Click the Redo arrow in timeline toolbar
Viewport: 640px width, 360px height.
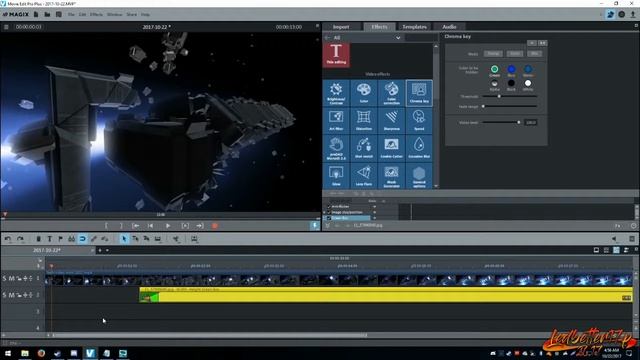coord(20,239)
